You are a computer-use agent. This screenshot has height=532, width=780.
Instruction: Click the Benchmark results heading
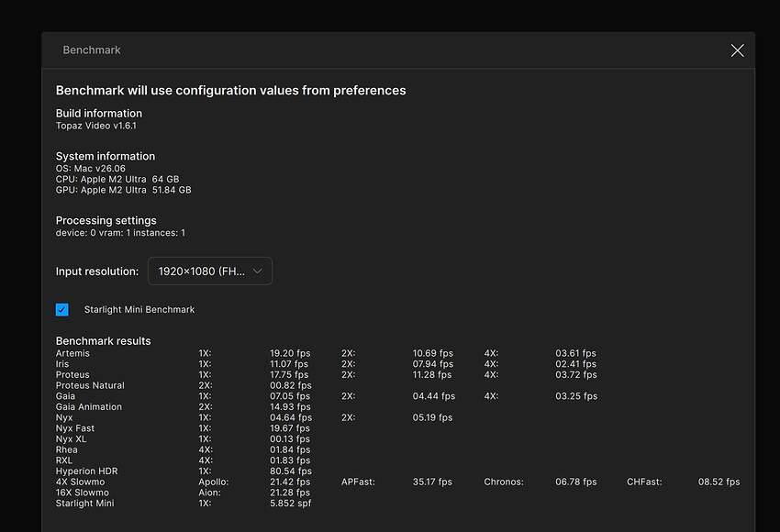[x=103, y=341]
